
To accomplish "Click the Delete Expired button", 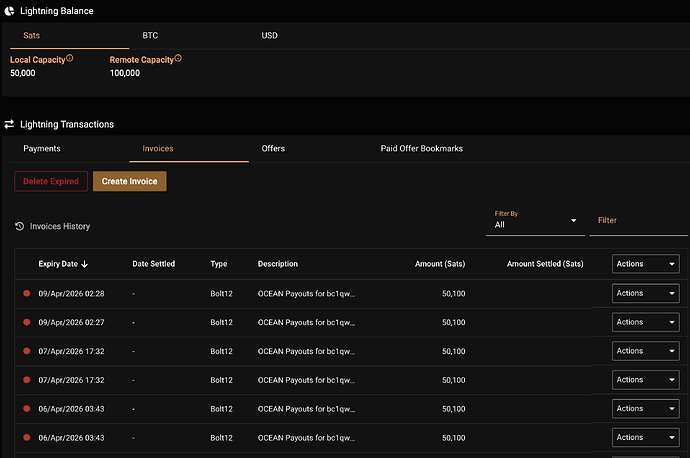I will click(x=51, y=181).
